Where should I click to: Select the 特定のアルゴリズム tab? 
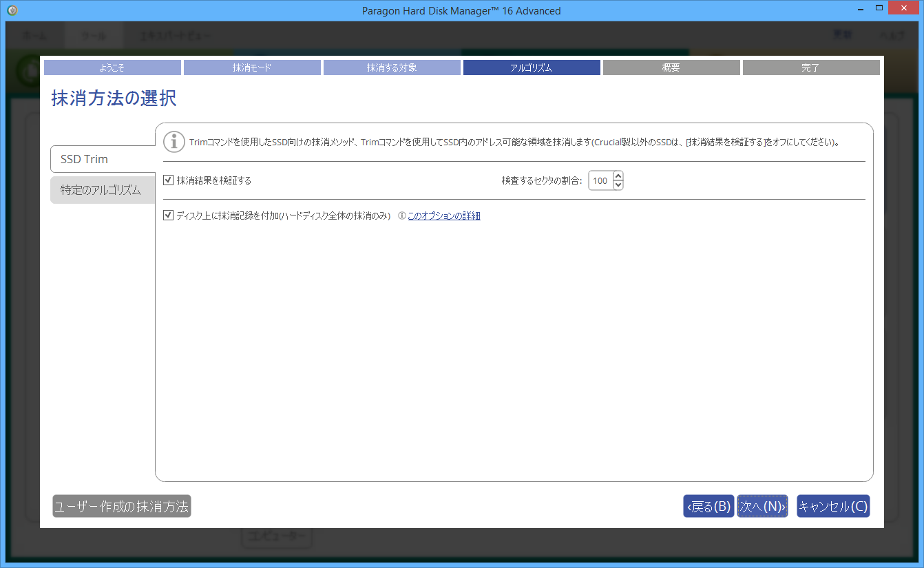coord(103,190)
